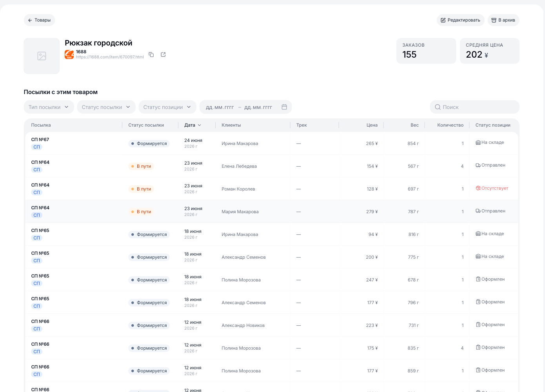The height and width of the screenshot is (392, 545).
Task: Copy the 1688 product link
Action: pyautogui.click(x=151, y=54)
